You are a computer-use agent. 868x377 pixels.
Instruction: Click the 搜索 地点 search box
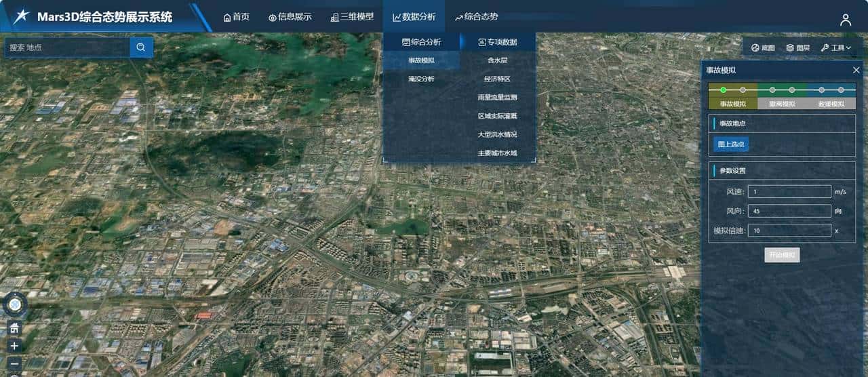pyautogui.click(x=67, y=47)
